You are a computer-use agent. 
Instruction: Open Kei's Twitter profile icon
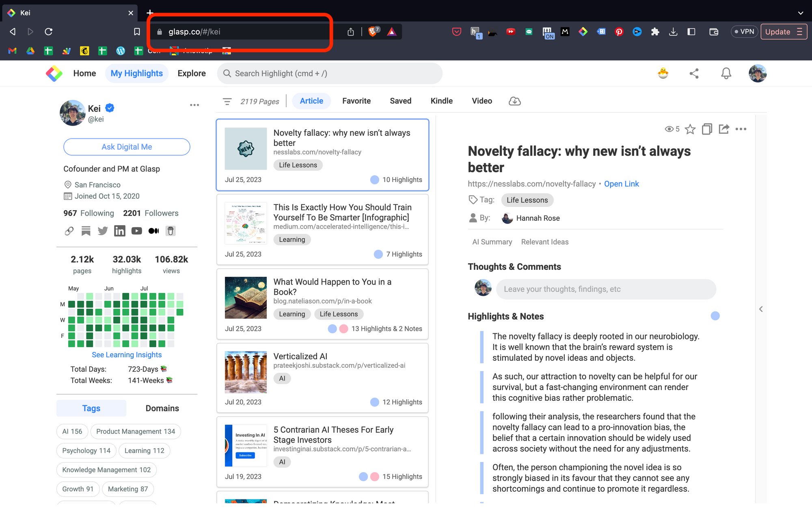103,231
